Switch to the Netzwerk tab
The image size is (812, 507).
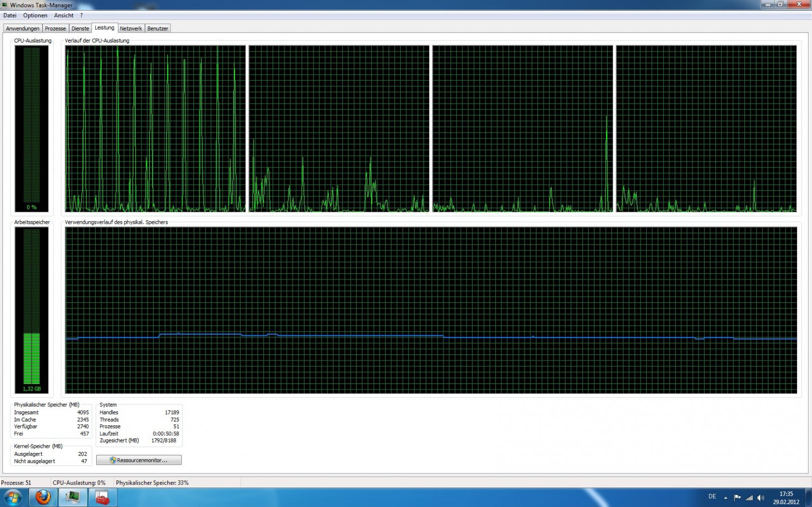click(x=131, y=29)
